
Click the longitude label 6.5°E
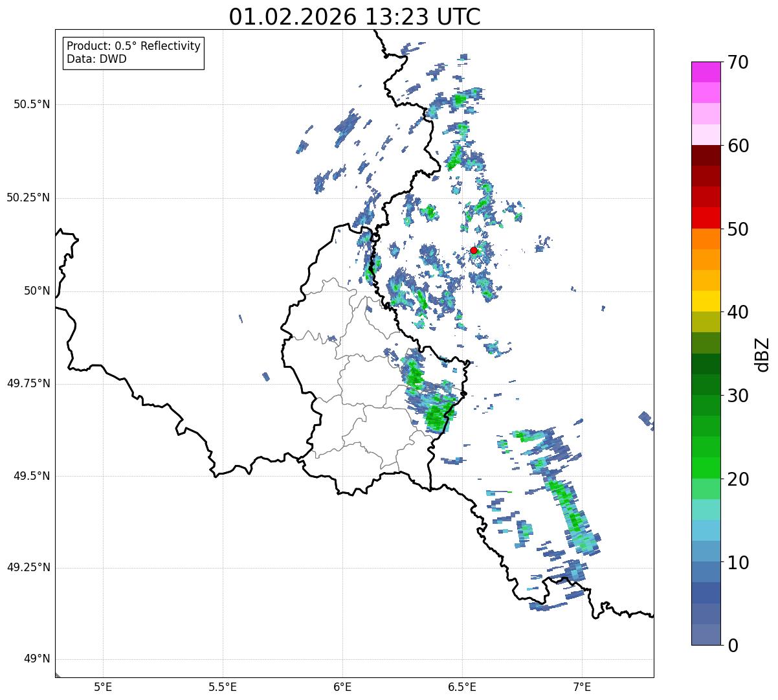pyautogui.click(x=462, y=686)
